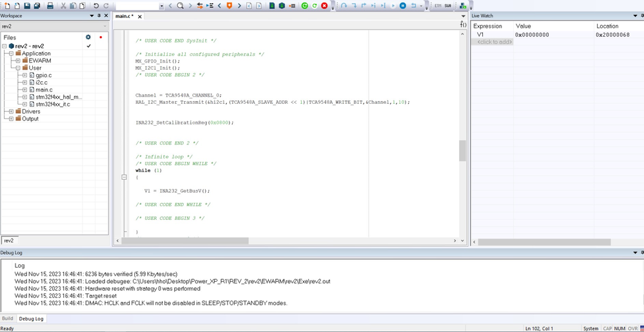The height and width of the screenshot is (332, 644).
Task: Click the Paste toolbar icon
Action: click(x=82, y=6)
